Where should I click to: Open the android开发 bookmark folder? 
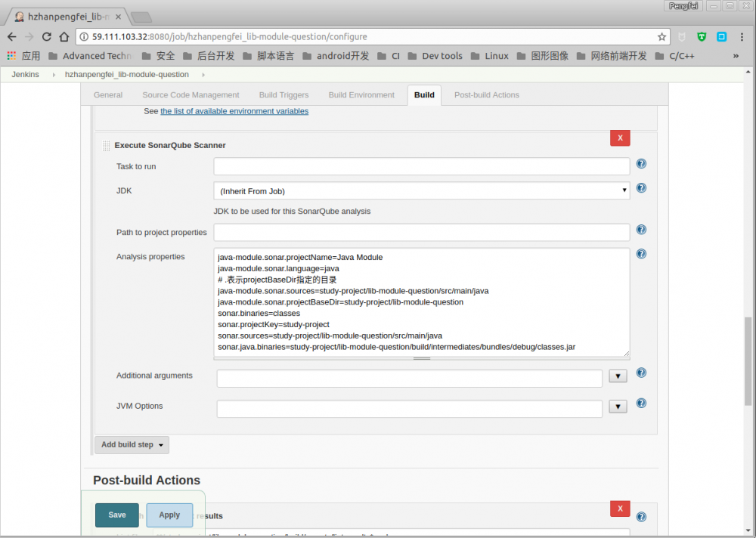coord(336,56)
